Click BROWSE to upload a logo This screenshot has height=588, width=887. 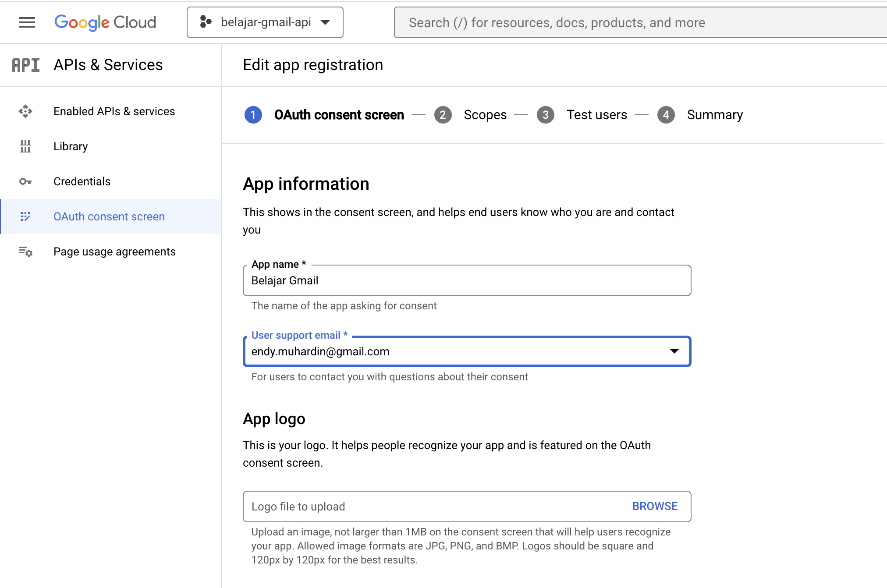[655, 507]
